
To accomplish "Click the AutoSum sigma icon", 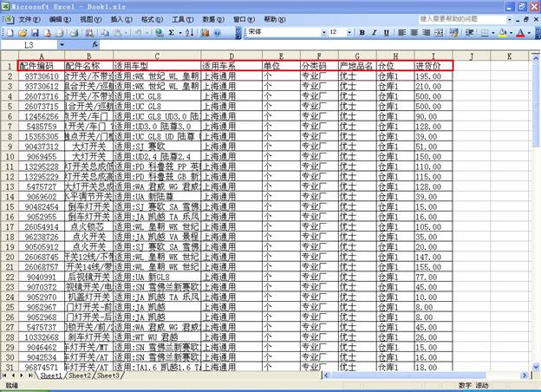I will (173, 32).
